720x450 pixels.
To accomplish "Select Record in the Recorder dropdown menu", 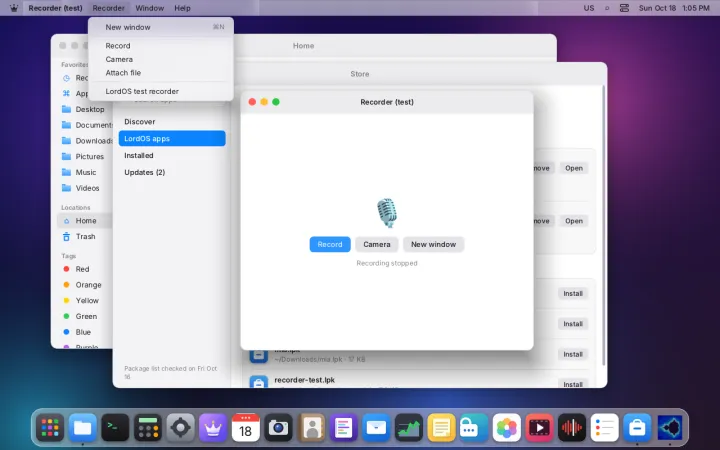I will (161, 45).
